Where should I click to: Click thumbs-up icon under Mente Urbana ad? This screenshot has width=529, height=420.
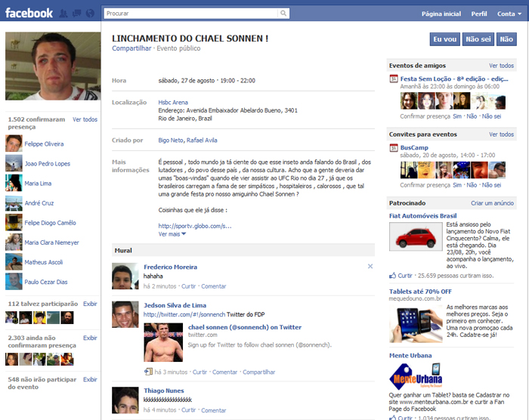point(393,417)
